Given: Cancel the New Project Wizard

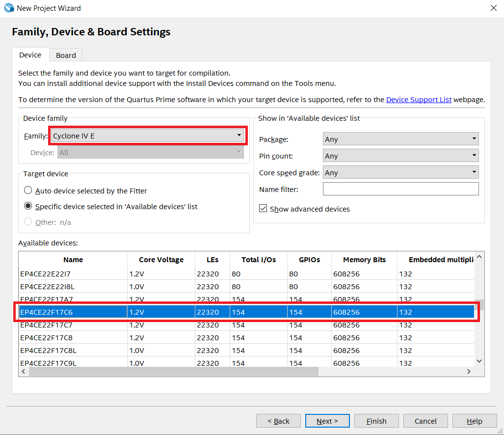Looking at the screenshot, I should coord(425,421).
